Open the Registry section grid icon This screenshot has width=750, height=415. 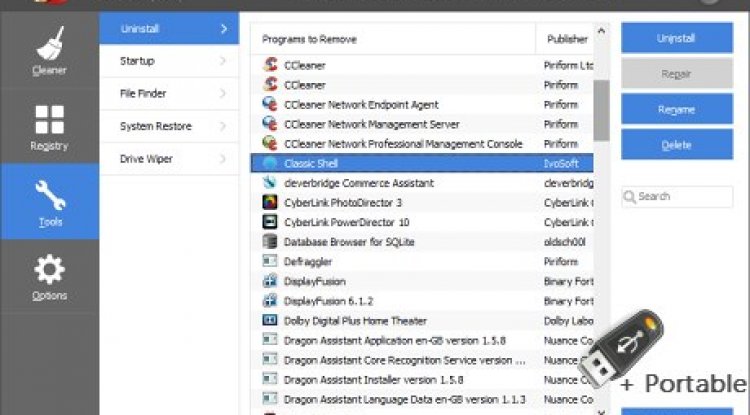coord(49,120)
